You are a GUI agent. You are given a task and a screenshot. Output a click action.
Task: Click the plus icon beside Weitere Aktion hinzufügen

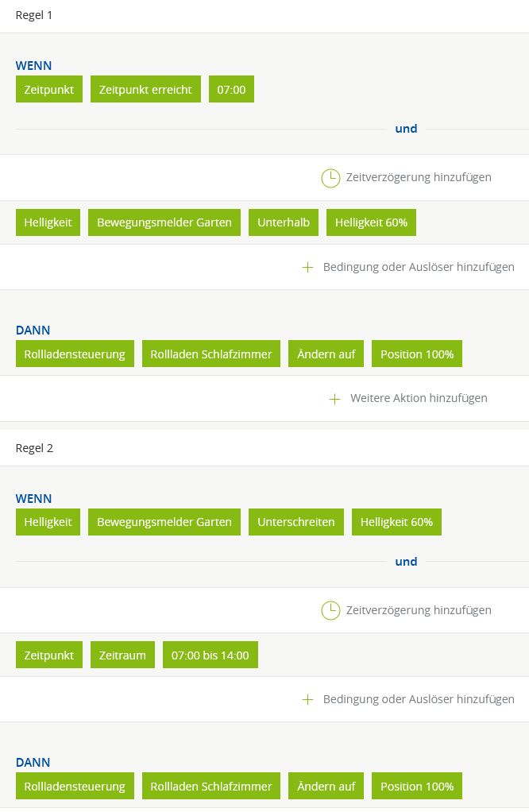(x=335, y=399)
